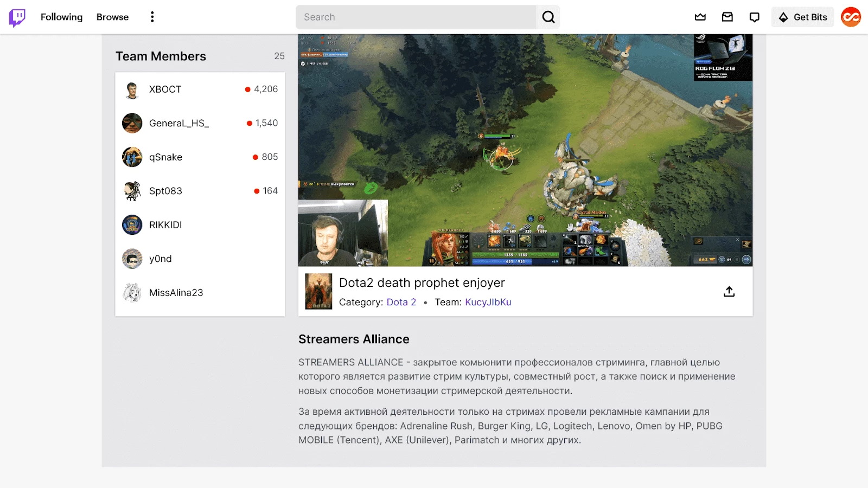Click the share stream icon
The height and width of the screenshot is (488, 868).
pyautogui.click(x=729, y=292)
